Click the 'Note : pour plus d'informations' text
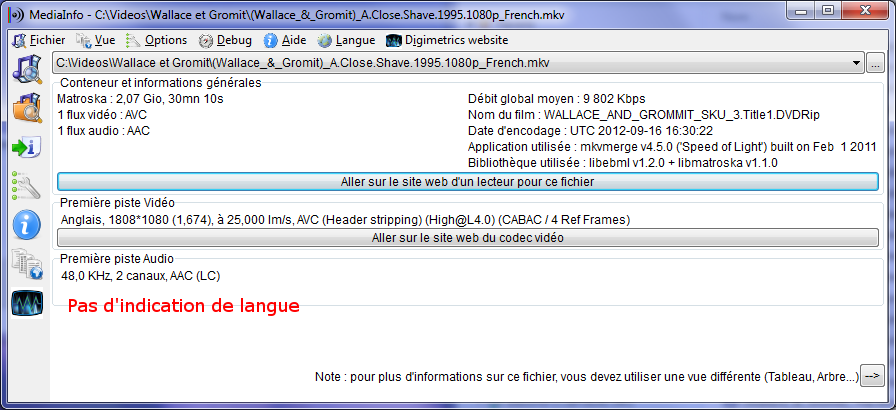The image size is (896, 410). tap(587, 377)
